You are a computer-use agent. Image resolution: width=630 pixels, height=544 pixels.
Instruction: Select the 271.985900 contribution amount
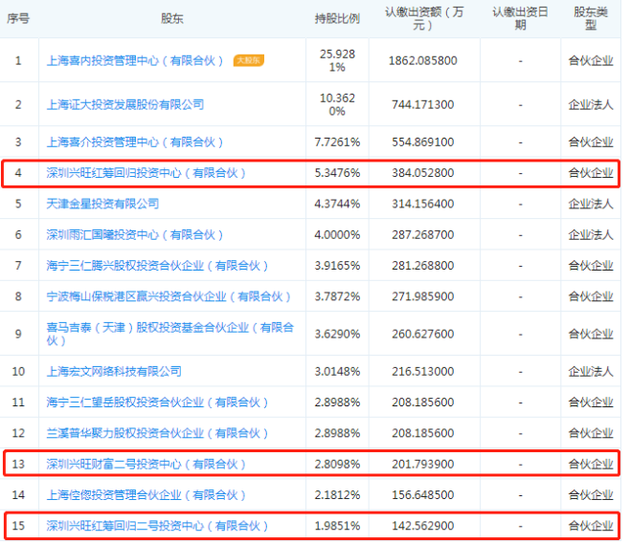[x=423, y=297]
